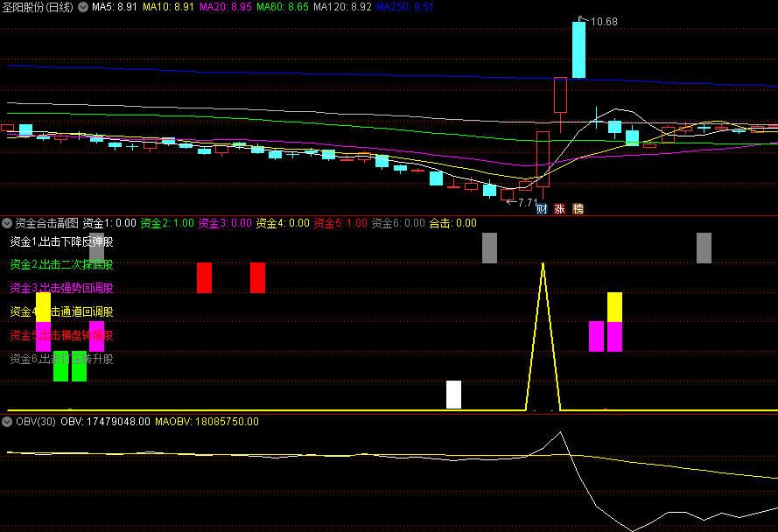Click the 资金合击副图 indicator title
This screenshot has width=778, height=532.
(x=46, y=223)
